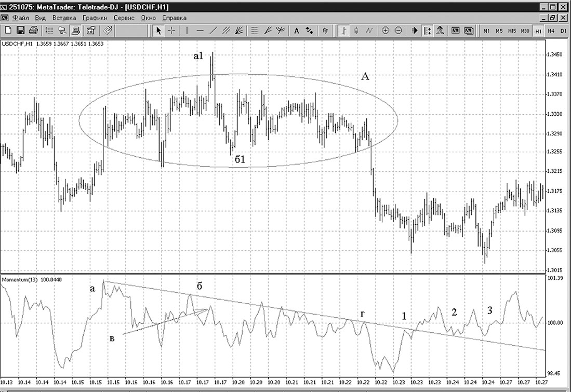Screen dimensions: 571x392
Task: Open the indicators list (f icon)
Action: coord(325,31)
